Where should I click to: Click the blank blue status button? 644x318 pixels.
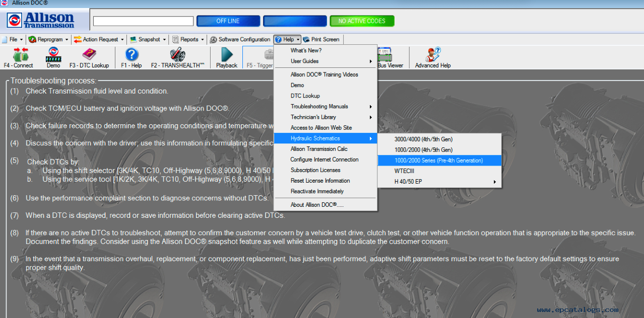click(295, 21)
